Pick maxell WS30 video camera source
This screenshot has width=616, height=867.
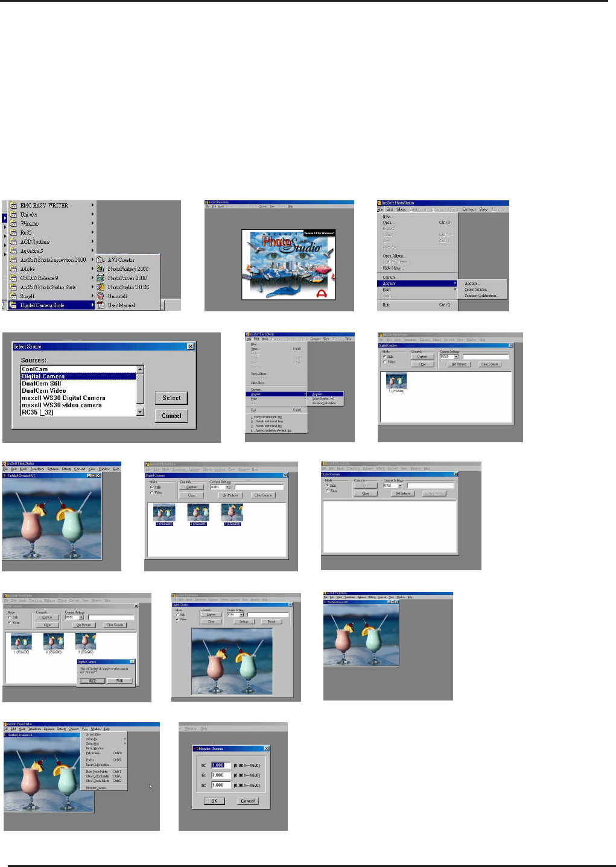[x=78, y=405]
